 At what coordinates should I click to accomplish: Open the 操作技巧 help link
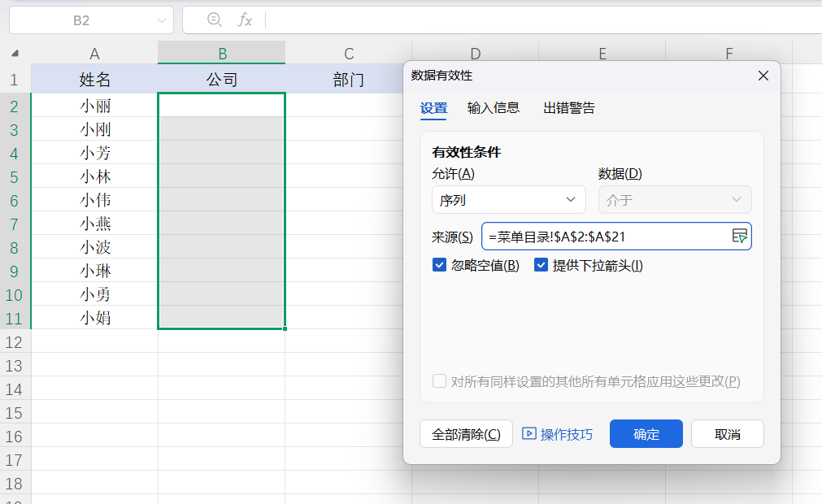click(x=563, y=433)
